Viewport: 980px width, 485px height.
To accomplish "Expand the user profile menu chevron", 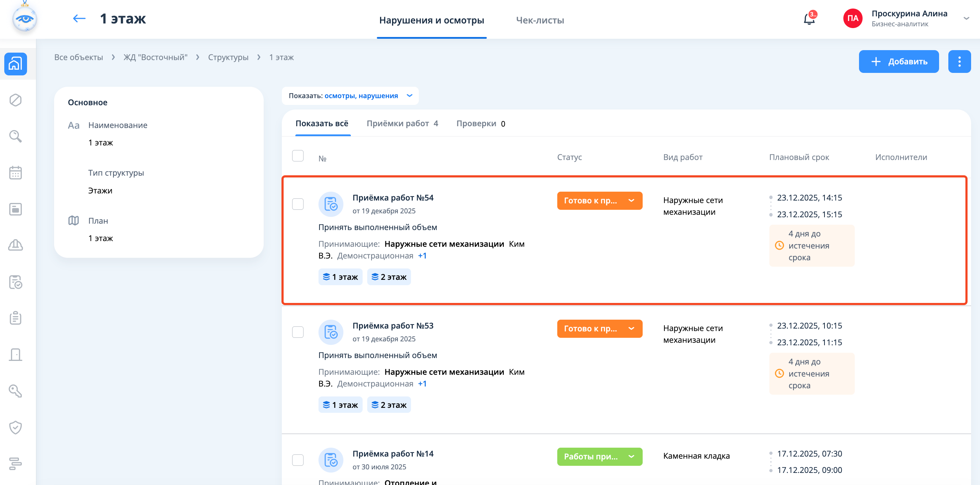I will [966, 18].
